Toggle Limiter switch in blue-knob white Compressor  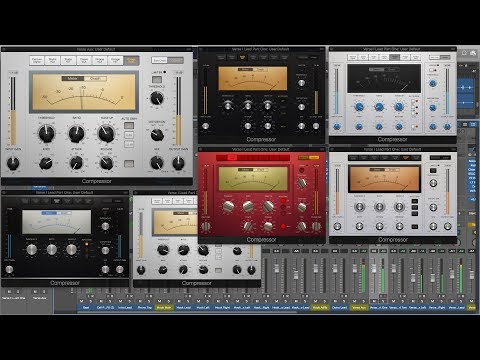[x=433, y=70]
